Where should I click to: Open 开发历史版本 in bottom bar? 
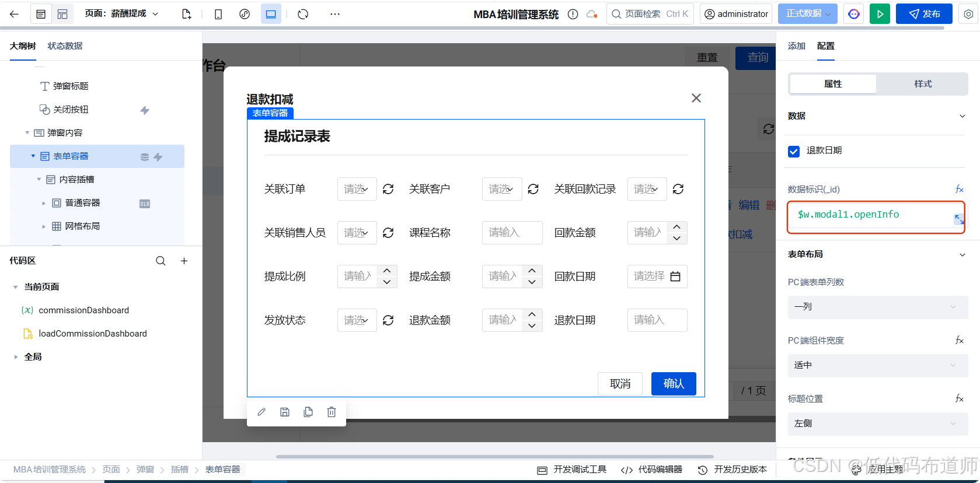[x=733, y=470]
